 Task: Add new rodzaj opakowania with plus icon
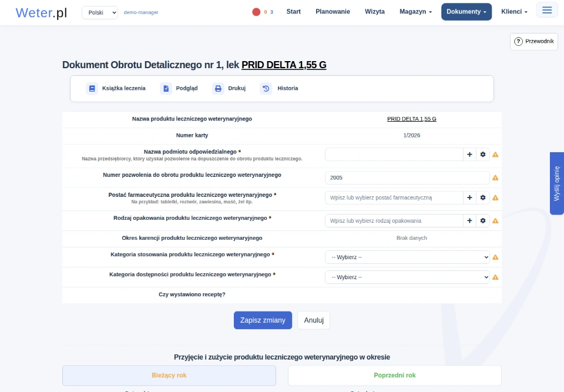point(469,220)
